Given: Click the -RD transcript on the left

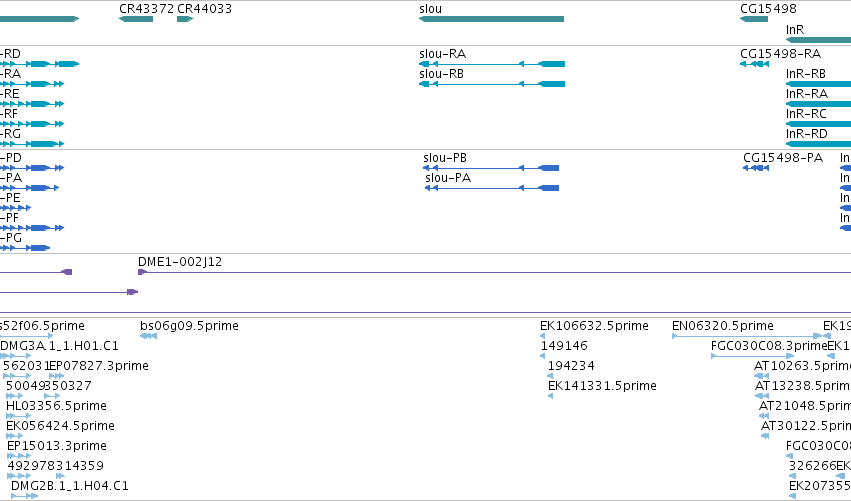Looking at the screenshot, I should point(39,64).
